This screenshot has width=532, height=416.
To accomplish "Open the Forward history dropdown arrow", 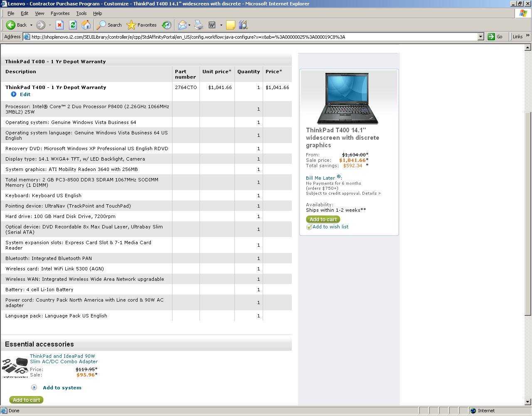I will click(x=50, y=25).
